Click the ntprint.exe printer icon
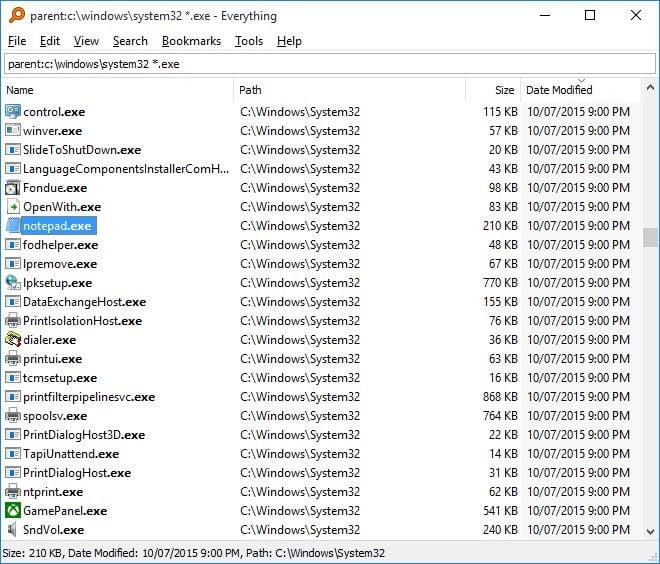This screenshot has width=660, height=564. (x=13, y=492)
